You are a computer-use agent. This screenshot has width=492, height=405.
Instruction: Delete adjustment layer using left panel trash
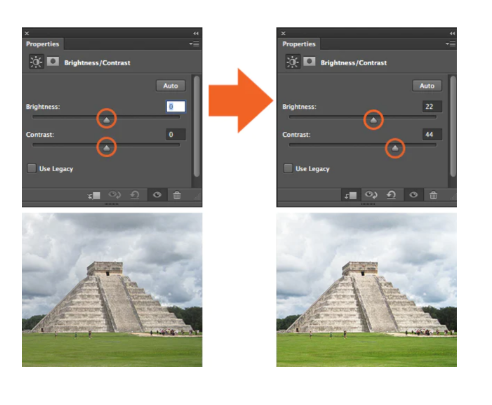[177, 195]
